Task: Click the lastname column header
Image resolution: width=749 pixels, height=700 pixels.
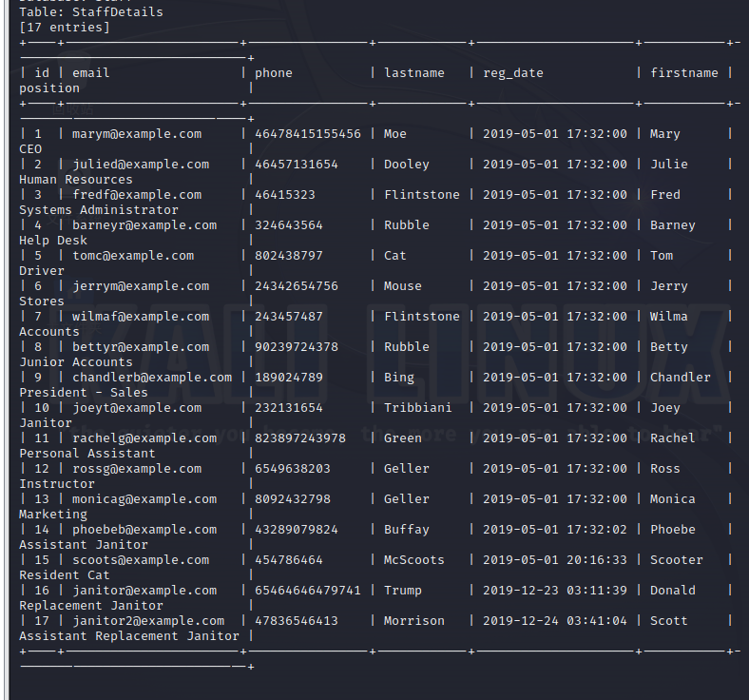Action: [414, 73]
